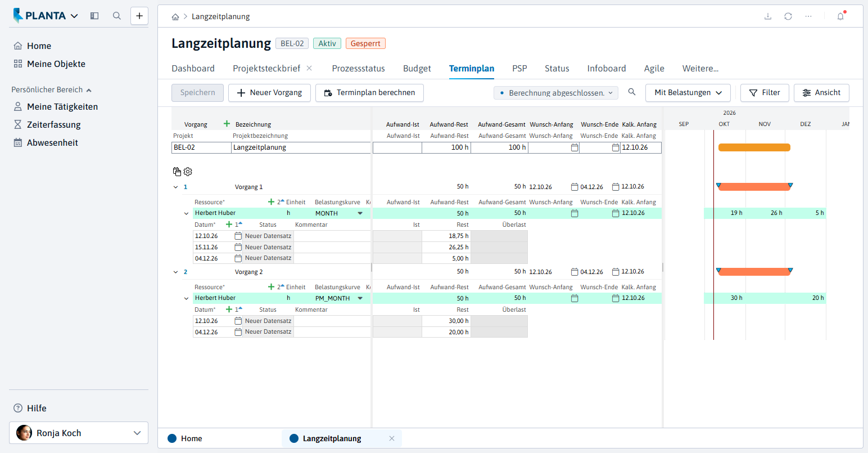Viewport: 868px width, 453px height.
Task: Click the 18,75 h Rest cell
Action: pos(446,236)
